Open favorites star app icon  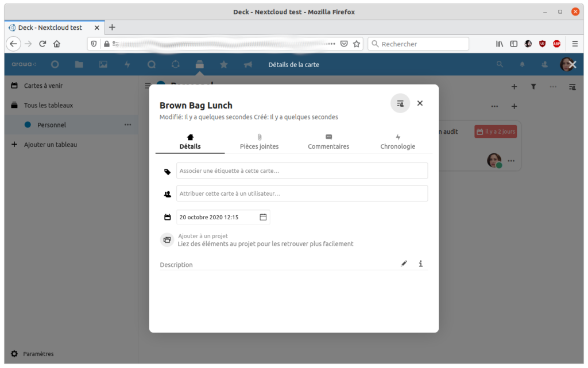(224, 64)
